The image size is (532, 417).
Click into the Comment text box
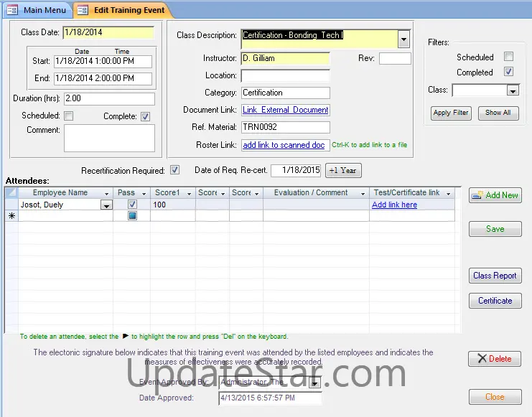[109, 138]
